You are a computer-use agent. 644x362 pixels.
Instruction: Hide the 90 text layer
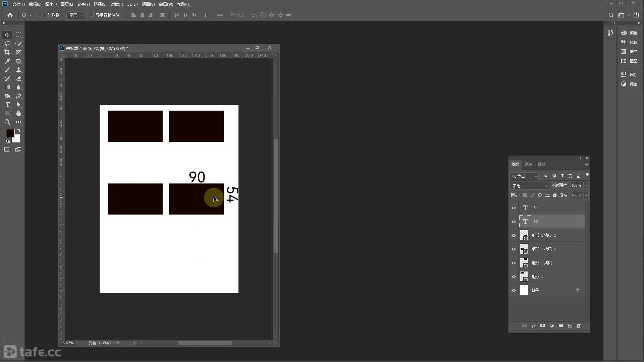pyautogui.click(x=514, y=222)
